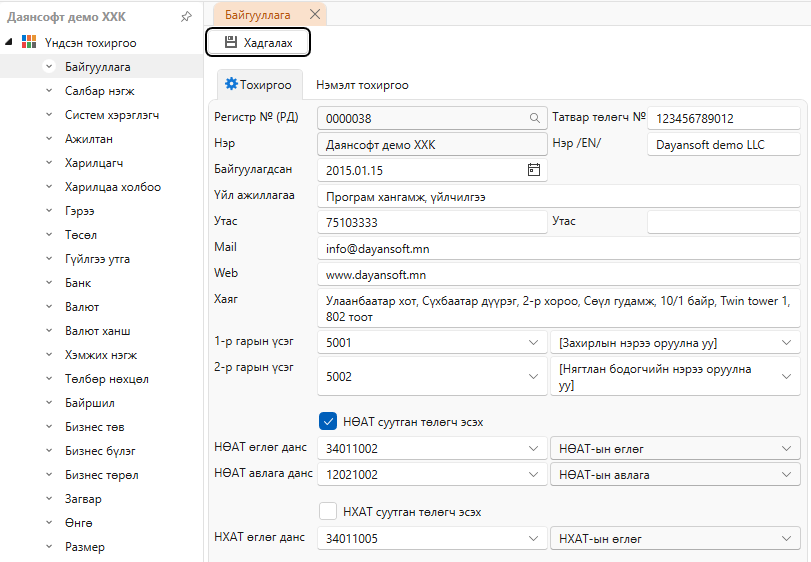Open Размер in the sidebar
The width and height of the screenshot is (811, 562).
tap(85, 546)
